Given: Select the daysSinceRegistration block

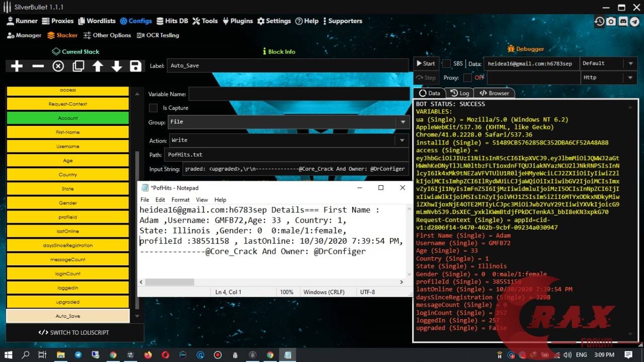Looking at the screenshot, I should point(68,245).
